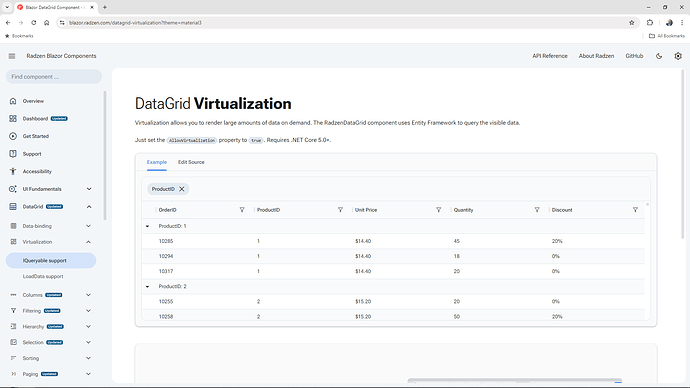Expand Data-binding submenu
Screen dimensions: 690x388
pos(88,226)
